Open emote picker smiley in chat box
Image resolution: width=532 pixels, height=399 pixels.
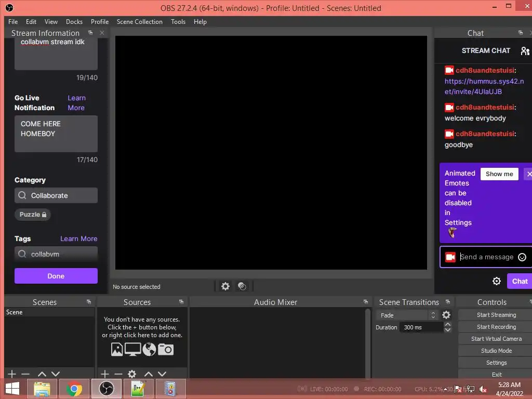click(522, 257)
